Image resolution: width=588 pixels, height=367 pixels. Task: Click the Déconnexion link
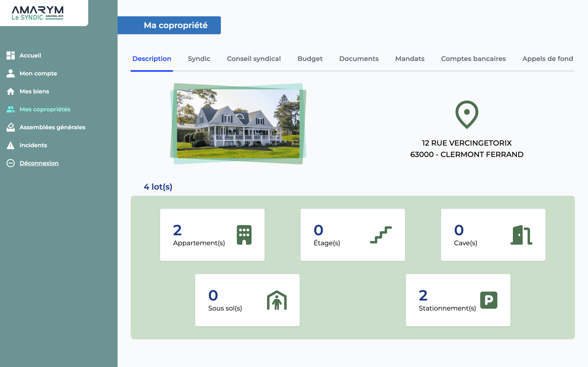(39, 163)
